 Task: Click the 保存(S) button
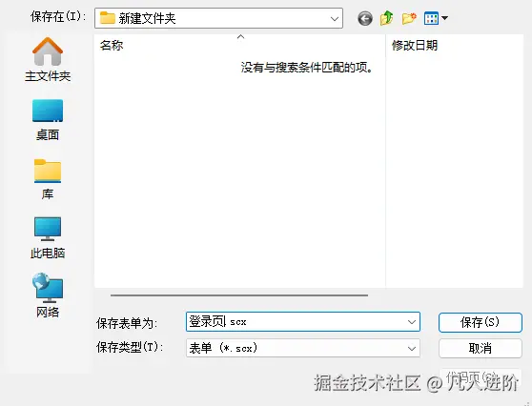coord(481,322)
